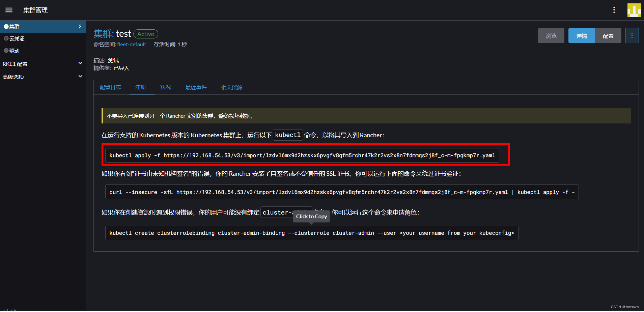Viewport: 644px width, 312px height.
Task: Click the 集群: breadcrumb link
Action: (104, 34)
